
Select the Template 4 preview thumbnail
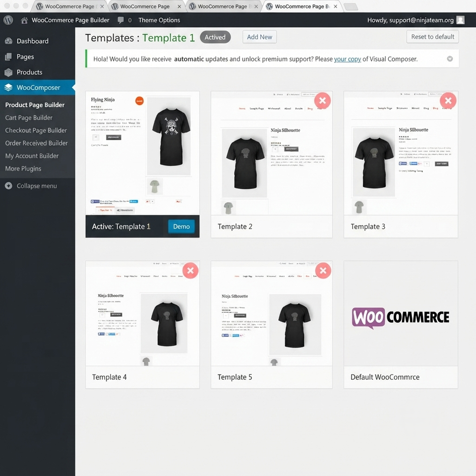pyautogui.click(x=142, y=313)
